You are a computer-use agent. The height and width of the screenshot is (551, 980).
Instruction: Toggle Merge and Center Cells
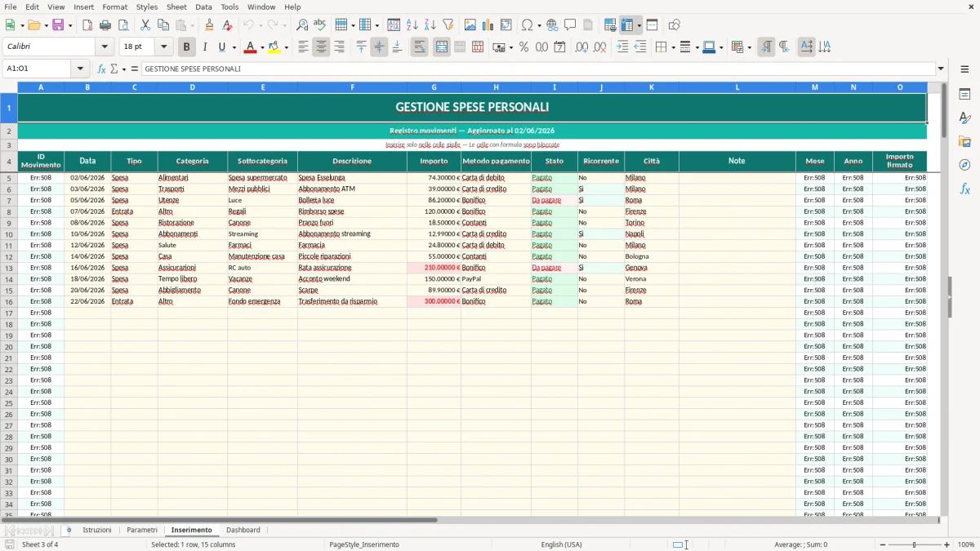442,47
